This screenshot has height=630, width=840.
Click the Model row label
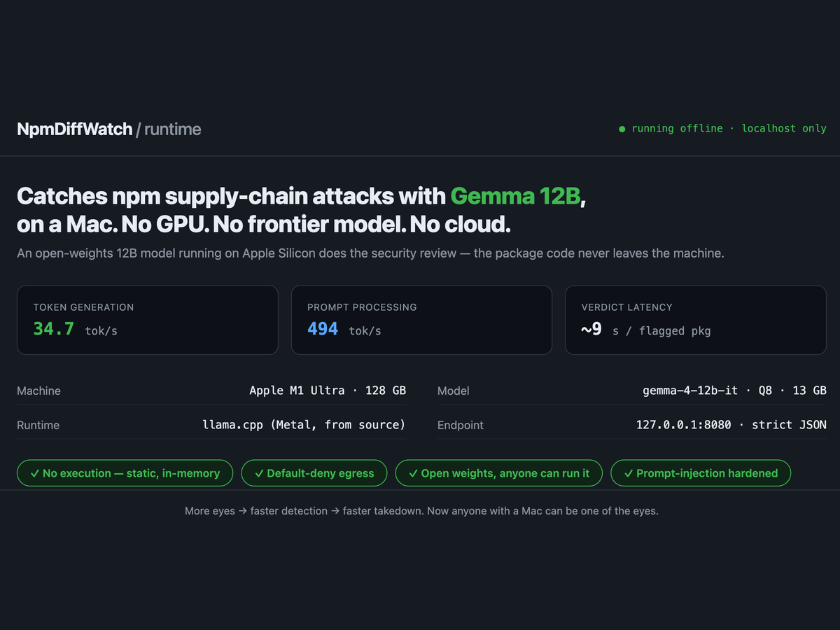point(454,391)
